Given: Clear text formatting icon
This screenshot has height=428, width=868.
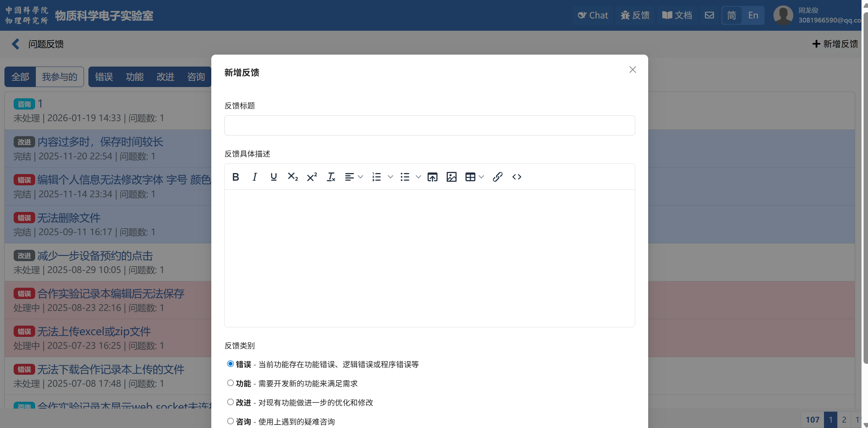Looking at the screenshot, I should tap(331, 177).
